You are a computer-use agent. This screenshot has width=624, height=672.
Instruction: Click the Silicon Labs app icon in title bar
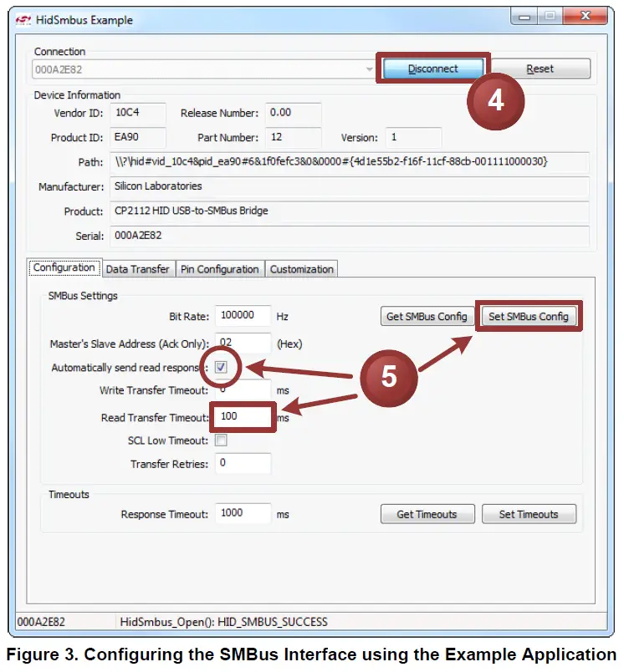tap(23, 20)
